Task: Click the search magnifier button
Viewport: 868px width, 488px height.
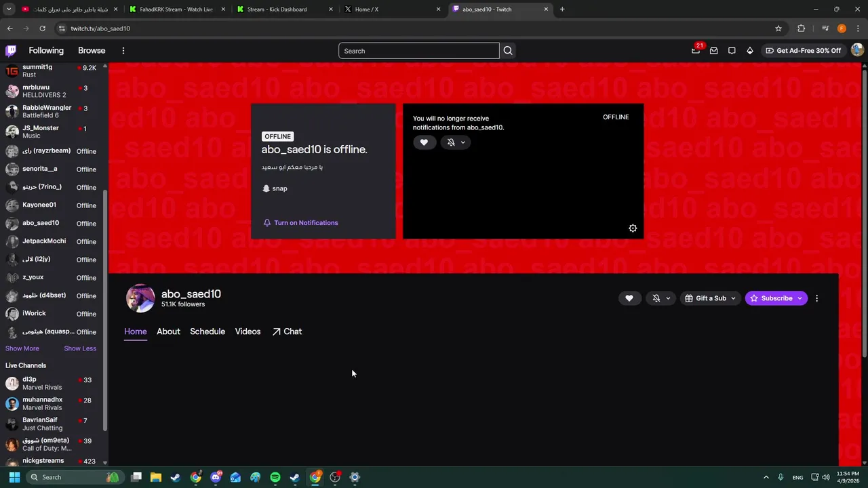Action: 508,51
